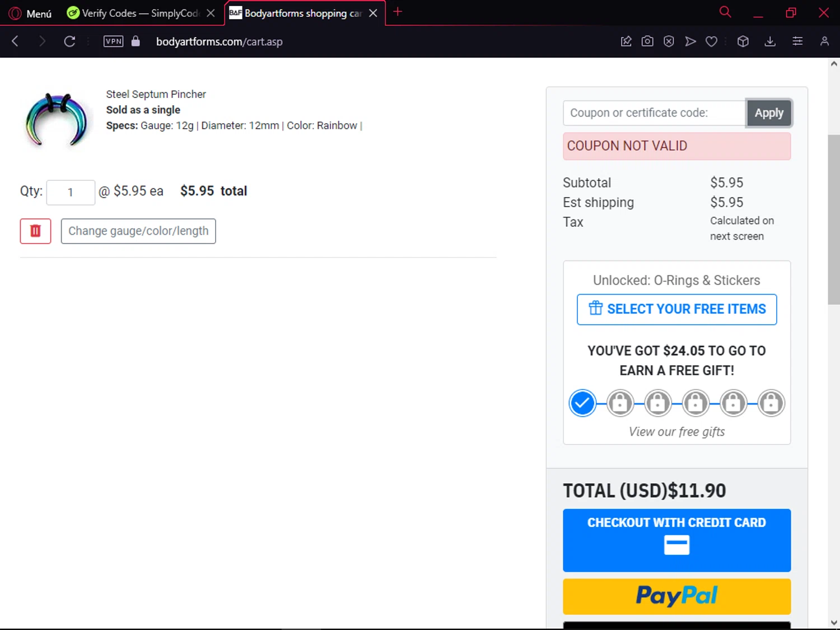This screenshot has height=630, width=840.
Task: Click the bodyartforms.com/cart.asp address bar
Action: (x=219, y=41)
